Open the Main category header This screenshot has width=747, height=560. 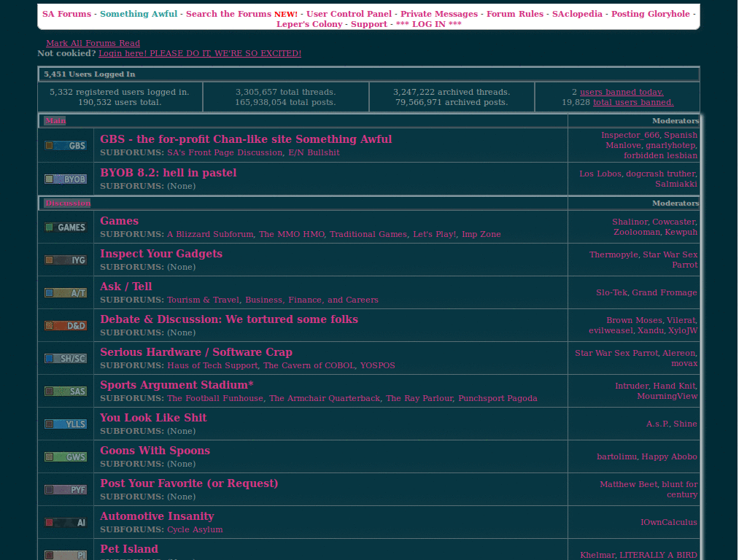point(55,120)
